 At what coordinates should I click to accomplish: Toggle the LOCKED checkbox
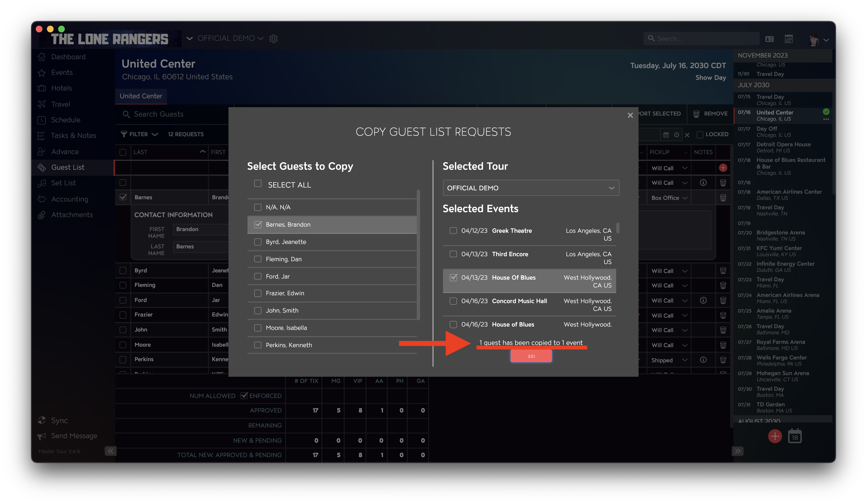tap(699, 135)
